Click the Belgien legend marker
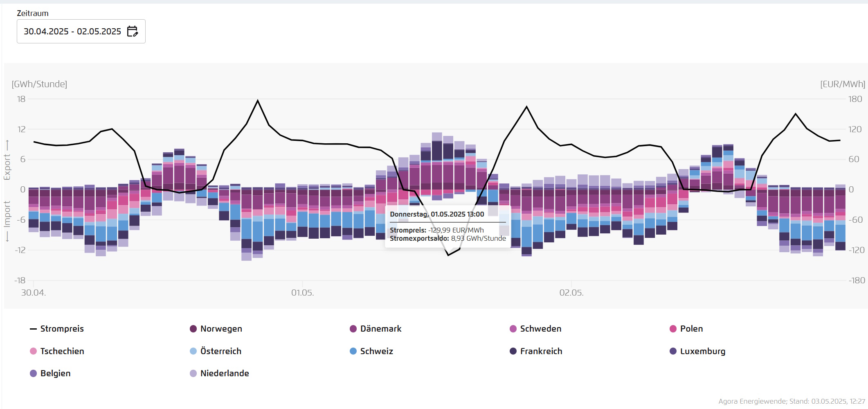The image size is (868, 409). [x=34, y=373]
